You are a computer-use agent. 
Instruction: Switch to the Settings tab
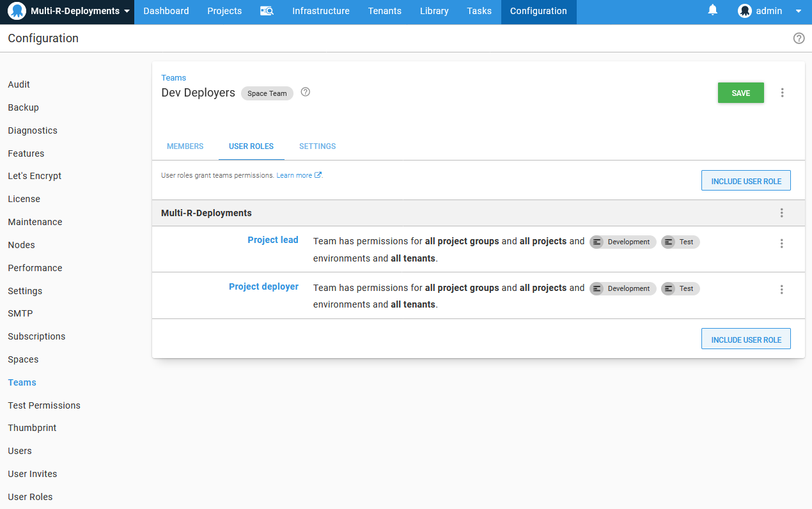click(x=317, y=146)
